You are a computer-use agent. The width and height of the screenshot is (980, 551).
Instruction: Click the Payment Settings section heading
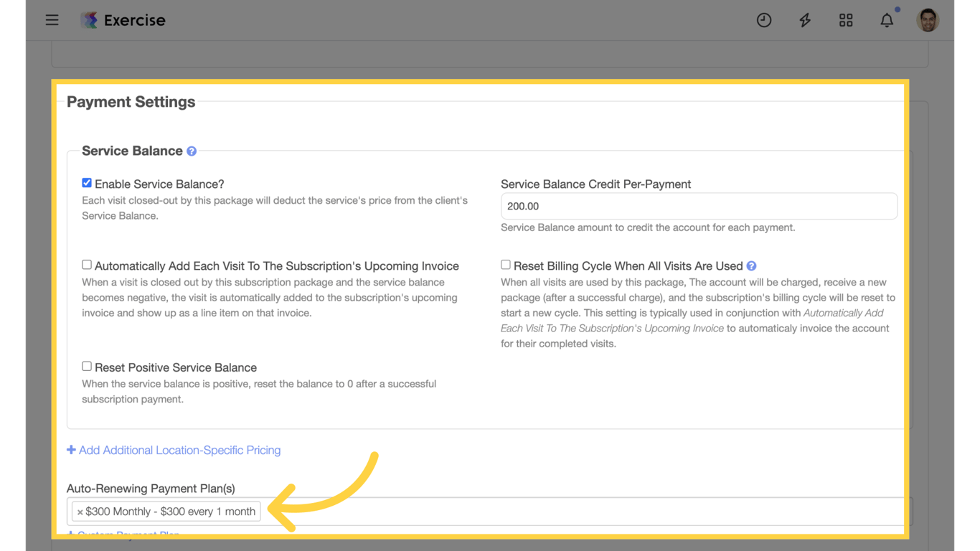[131, 101]
